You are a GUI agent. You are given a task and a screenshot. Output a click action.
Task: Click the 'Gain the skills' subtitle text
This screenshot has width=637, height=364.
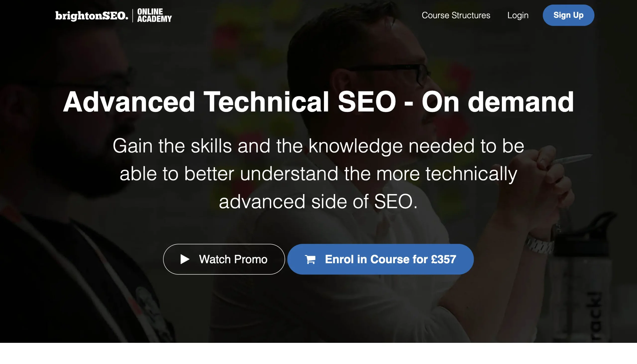click(x=318, y=146)
